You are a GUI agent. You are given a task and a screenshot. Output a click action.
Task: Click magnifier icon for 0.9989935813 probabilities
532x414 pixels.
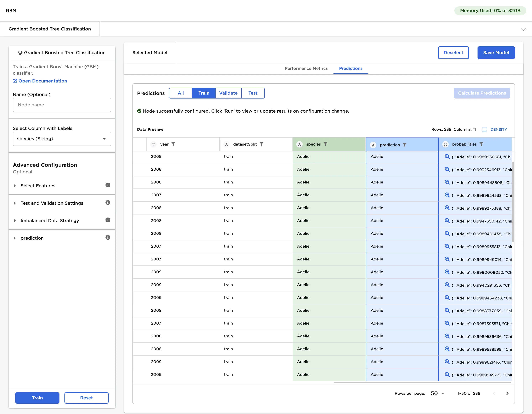(447, 246)
